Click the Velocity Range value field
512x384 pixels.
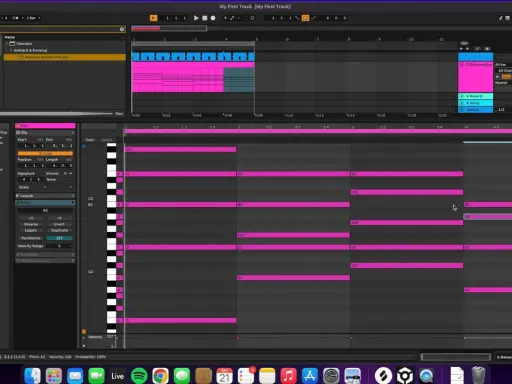[59, 246]
